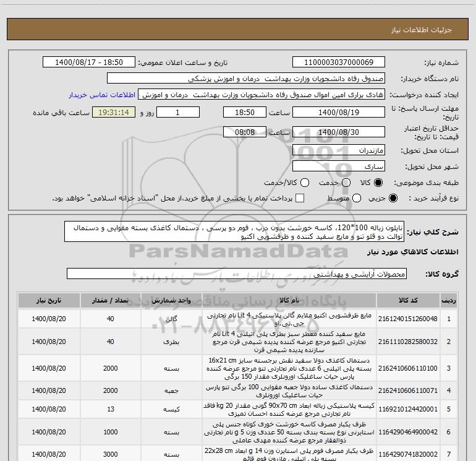Open the buyer contact information link
Screen dimensions: 476x461
click(x=102, y=95)
